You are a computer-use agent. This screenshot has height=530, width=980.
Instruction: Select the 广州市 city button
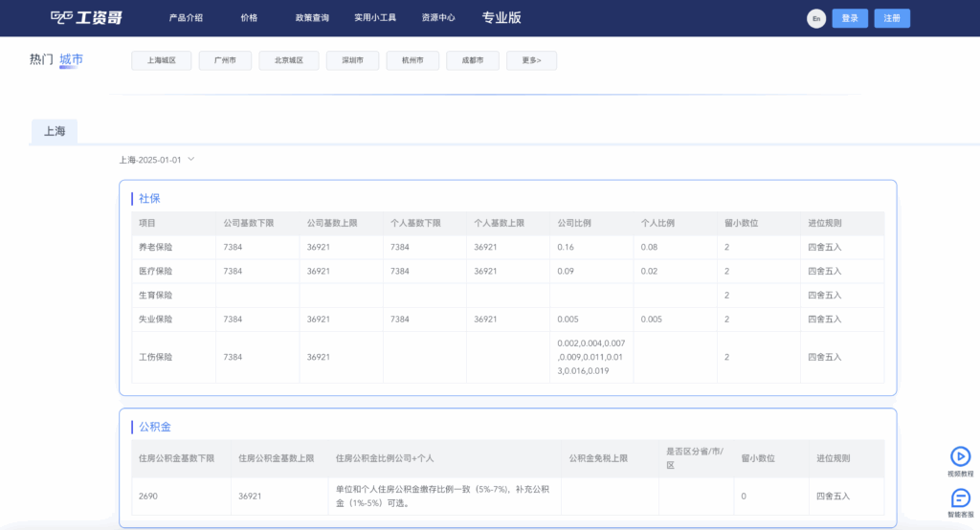(225, 60)
